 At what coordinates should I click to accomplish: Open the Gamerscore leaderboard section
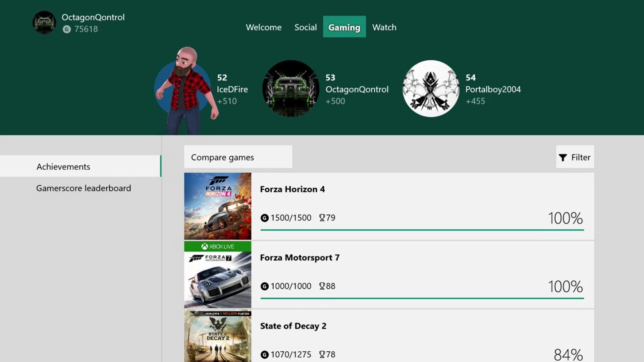84,188
